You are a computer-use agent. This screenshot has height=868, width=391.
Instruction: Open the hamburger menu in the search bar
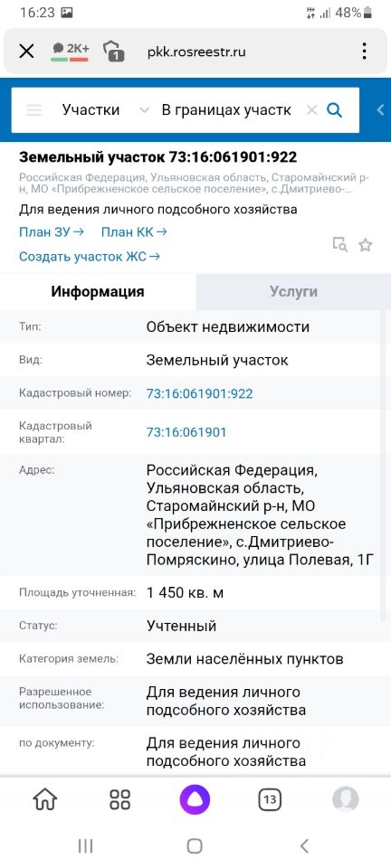(x=34, y=110)
